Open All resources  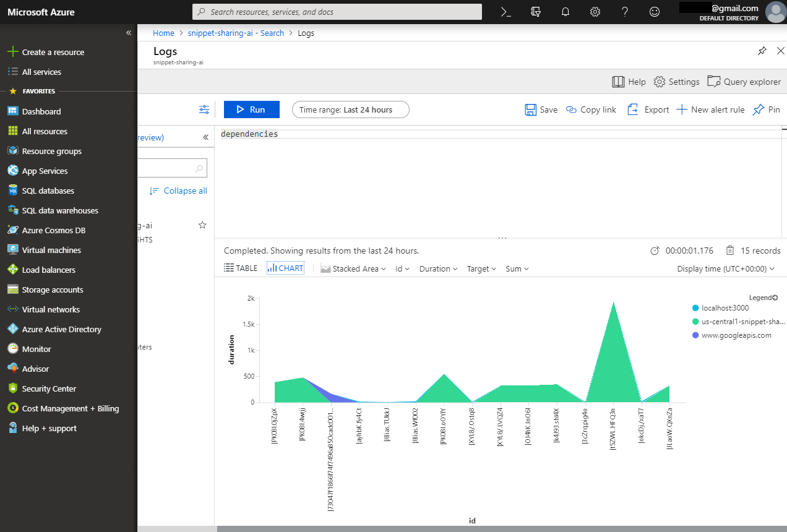[45, 131]
